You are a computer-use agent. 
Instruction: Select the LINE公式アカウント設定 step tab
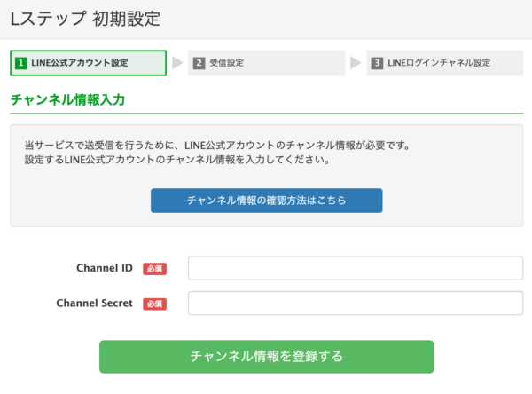[89, 64]
